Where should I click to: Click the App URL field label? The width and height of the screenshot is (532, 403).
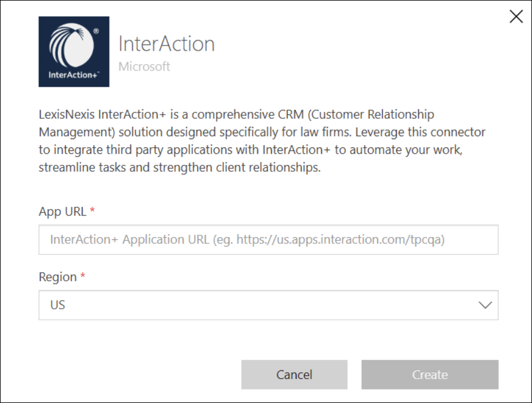pos(62,211)
